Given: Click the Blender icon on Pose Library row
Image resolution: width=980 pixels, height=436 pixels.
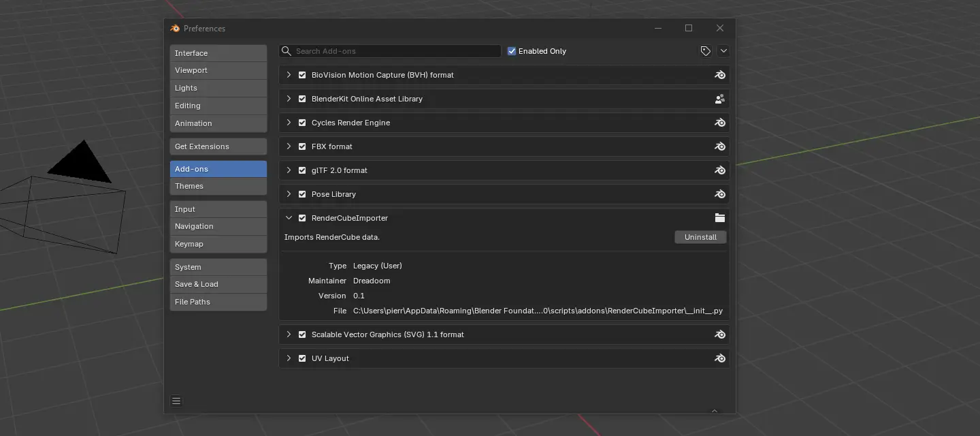Looking at the screenshot, I should (720, 194).
